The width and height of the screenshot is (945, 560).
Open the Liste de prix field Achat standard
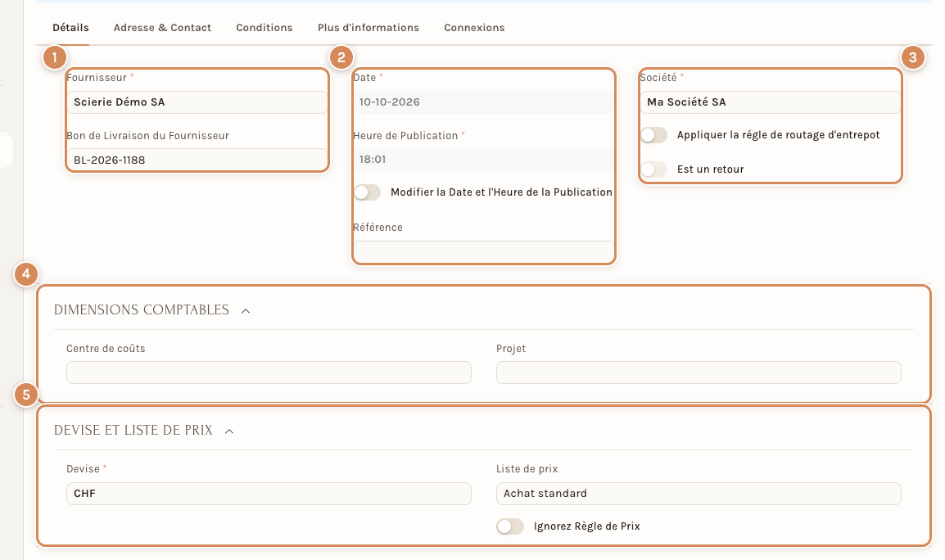(x=699, y=493)
